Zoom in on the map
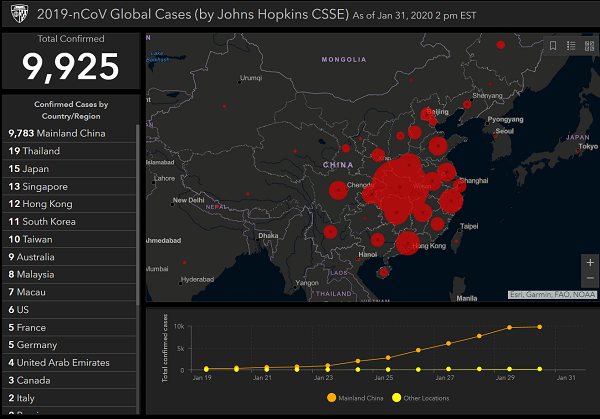The height and width of the screenshot is (419, 600). (x=589, y=261)
